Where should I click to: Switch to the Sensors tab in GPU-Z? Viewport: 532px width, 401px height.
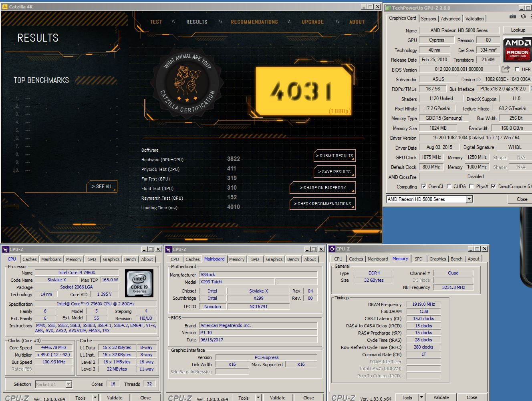[428, 19]
